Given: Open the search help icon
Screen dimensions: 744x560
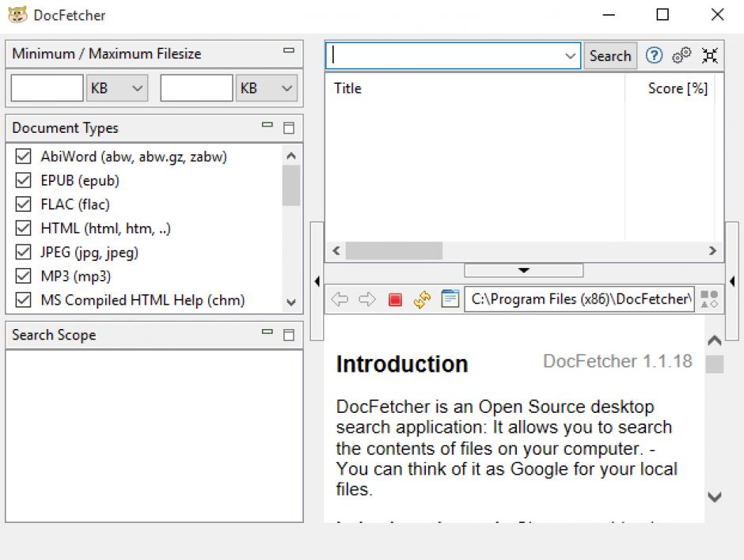Looking at the screenshot, I should coord(654,55).
